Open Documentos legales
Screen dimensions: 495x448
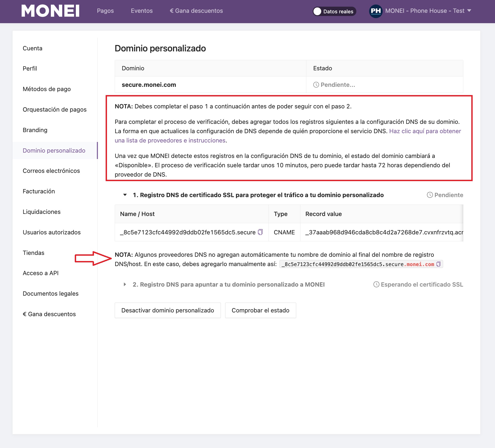(51, 294)
